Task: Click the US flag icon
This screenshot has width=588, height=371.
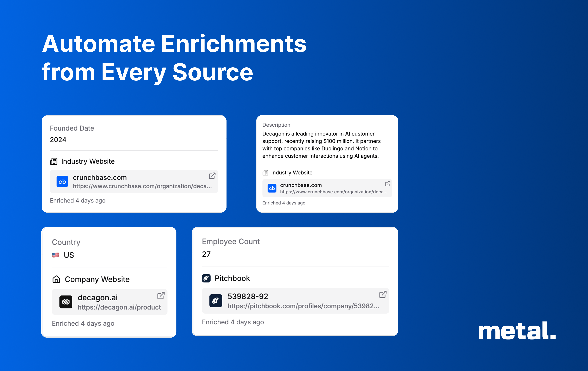Action: 56,255
